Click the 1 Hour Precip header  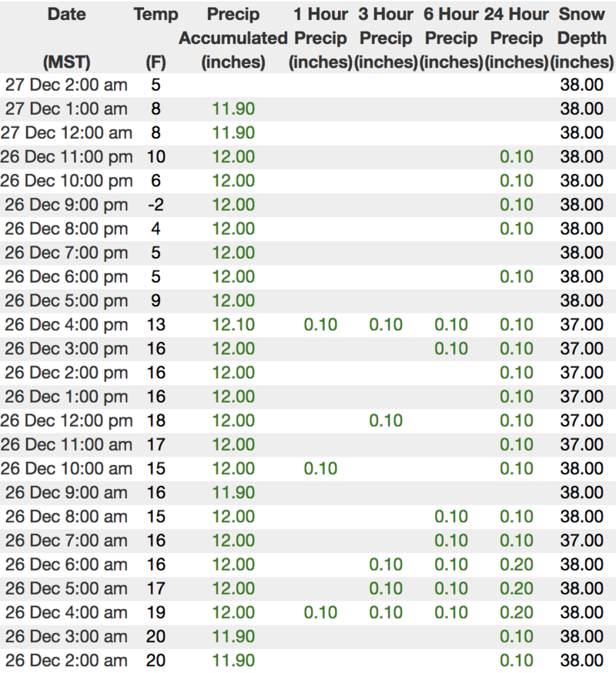click(320, 38)
